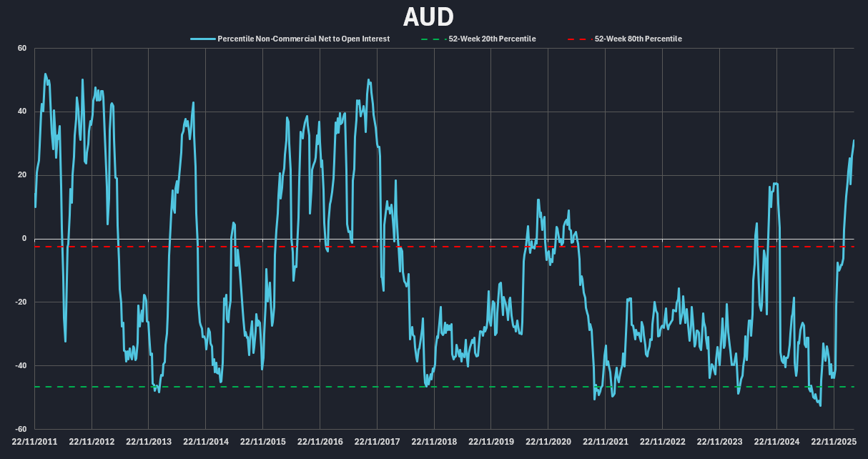Click the -60 label on the y-axis

tap(20, 429)
